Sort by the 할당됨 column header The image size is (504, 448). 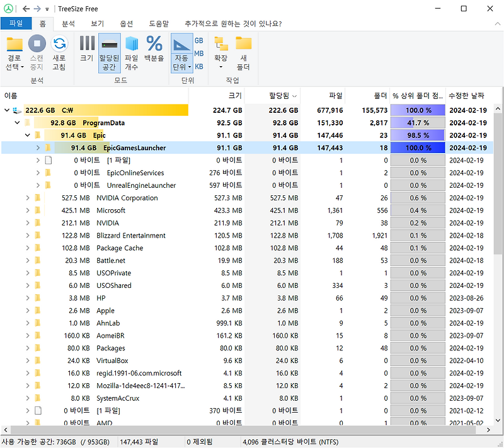[x=273, y=96]
